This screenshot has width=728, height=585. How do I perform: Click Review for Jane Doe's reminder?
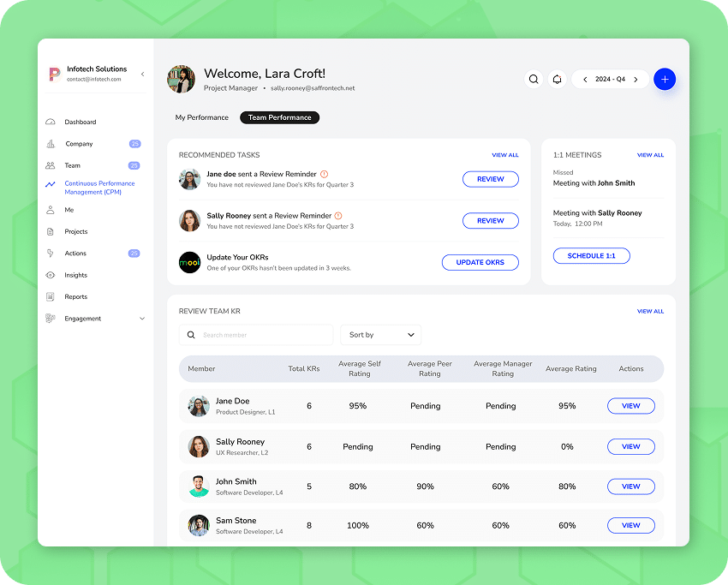490,179
